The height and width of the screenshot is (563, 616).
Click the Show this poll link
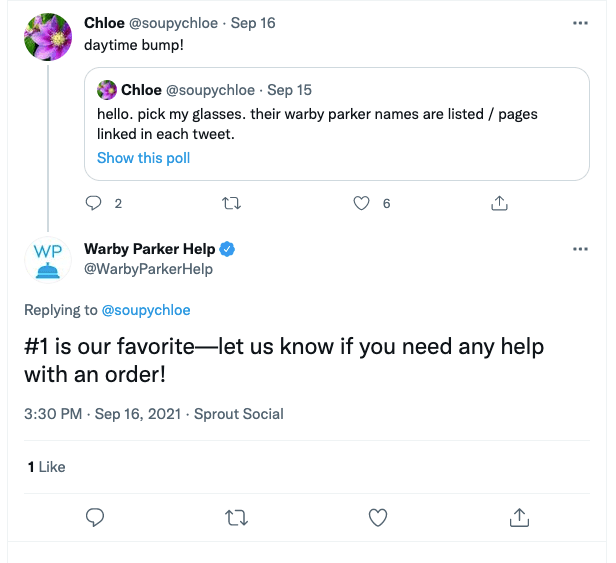pos(143,158)
